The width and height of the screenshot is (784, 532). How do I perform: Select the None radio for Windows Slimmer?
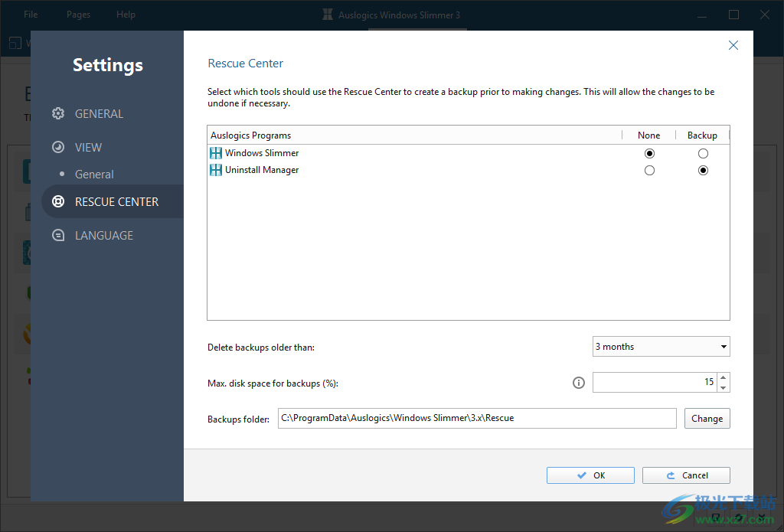click(x=649, y=153)
